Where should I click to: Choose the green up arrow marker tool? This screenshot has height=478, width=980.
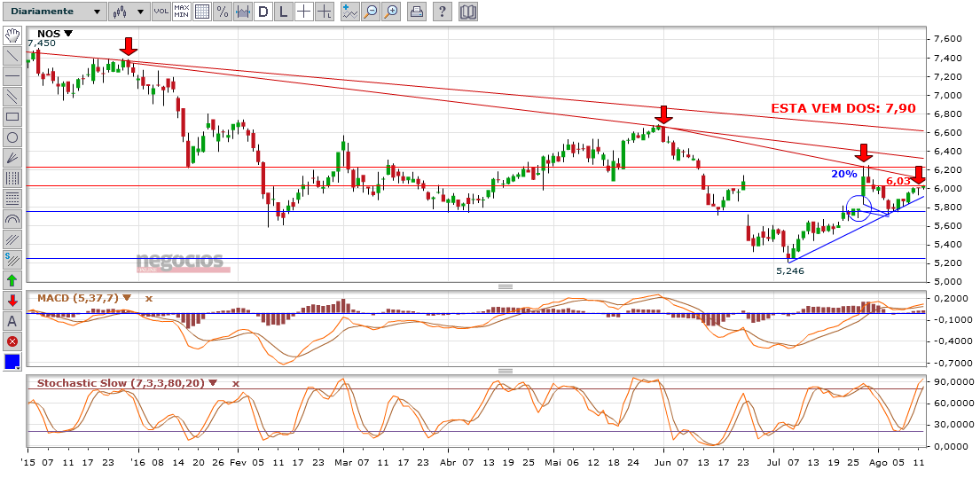12,280
